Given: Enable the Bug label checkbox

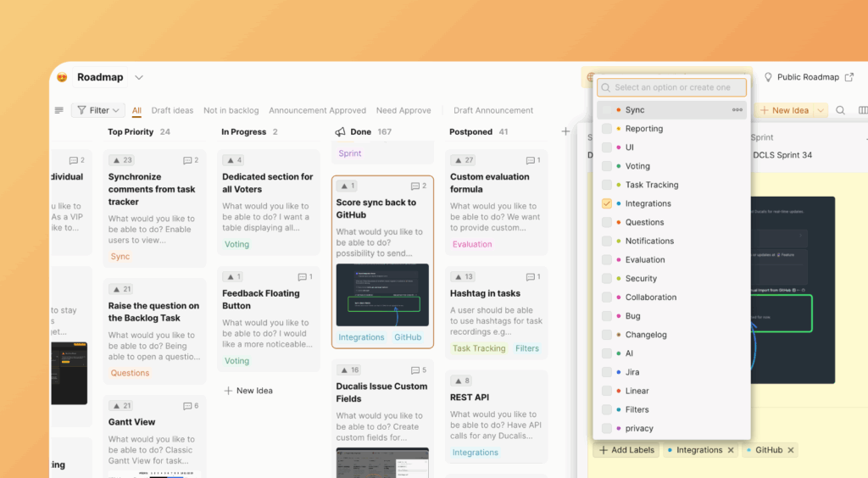Looking at the screenshot, I should click(x=607, y=316).
